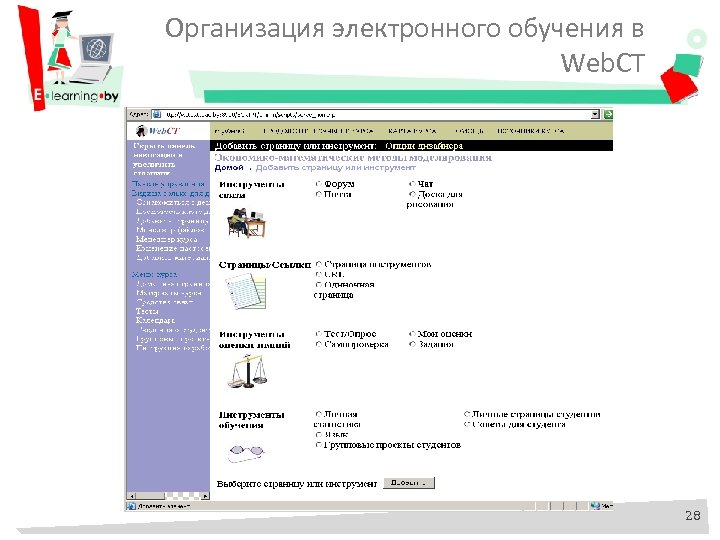Click the eyeglasses learning tools image
The image size is (720, 540).
point(247,452)
